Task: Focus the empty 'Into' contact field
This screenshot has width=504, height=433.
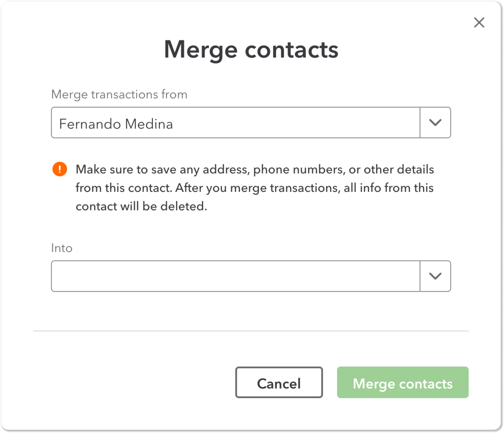Action: coord(235,276)
